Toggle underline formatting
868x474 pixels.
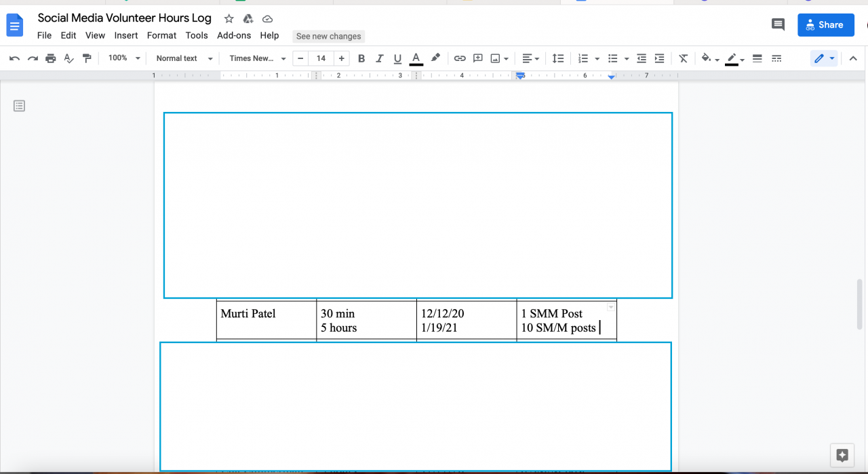tap(397, 58)
